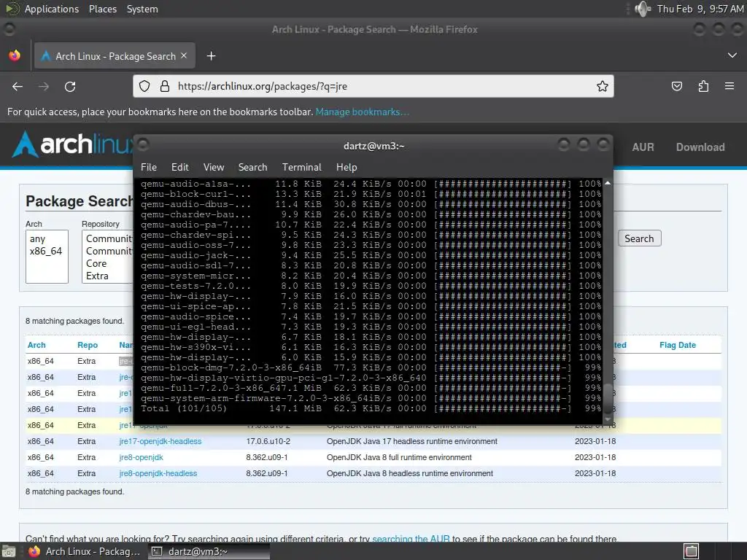Click the terminal vertical scrollbar thumb
The width and height of the screenshot is (747, 560).
608,398
